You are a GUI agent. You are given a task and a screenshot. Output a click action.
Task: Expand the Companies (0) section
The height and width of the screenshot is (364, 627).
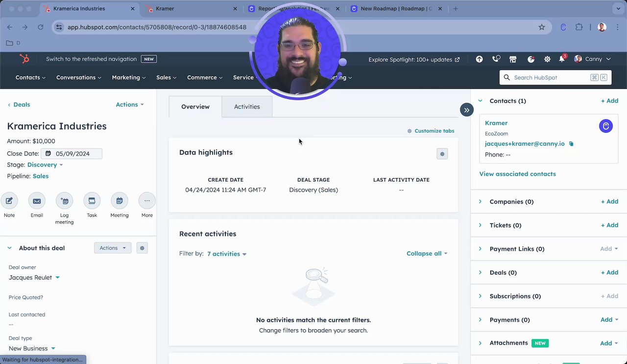[x=480, y=202]
